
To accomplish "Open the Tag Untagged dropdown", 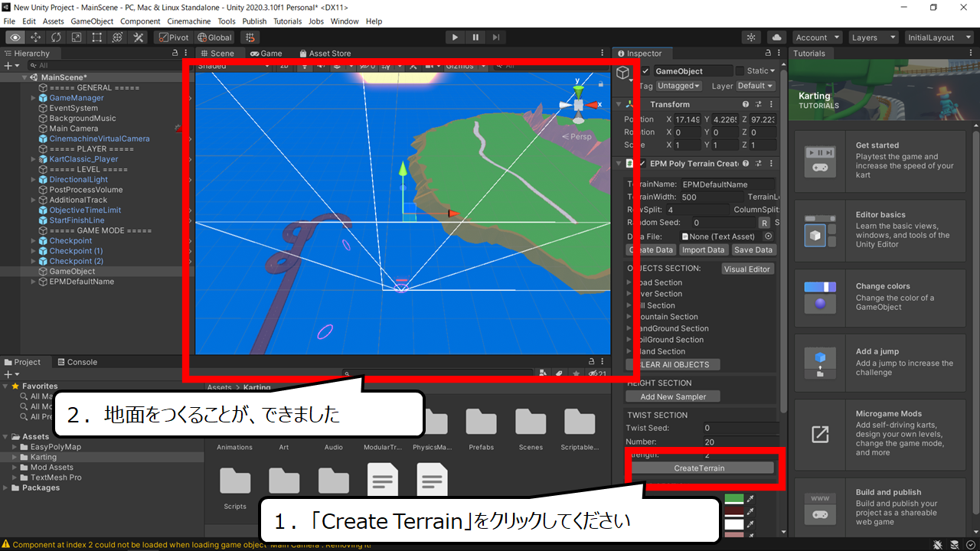I will point(678,86).
